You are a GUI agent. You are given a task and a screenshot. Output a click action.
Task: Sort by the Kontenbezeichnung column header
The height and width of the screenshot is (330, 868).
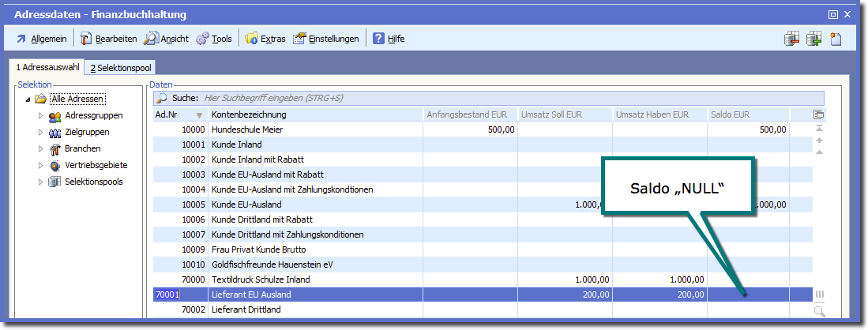pyautogui.click(x=314, y=114)
